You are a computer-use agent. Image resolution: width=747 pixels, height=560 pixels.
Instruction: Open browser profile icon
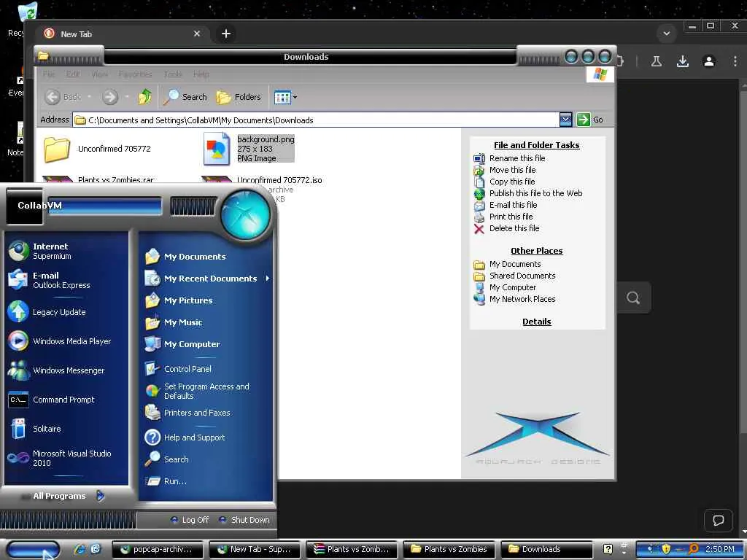pos(709,61)
